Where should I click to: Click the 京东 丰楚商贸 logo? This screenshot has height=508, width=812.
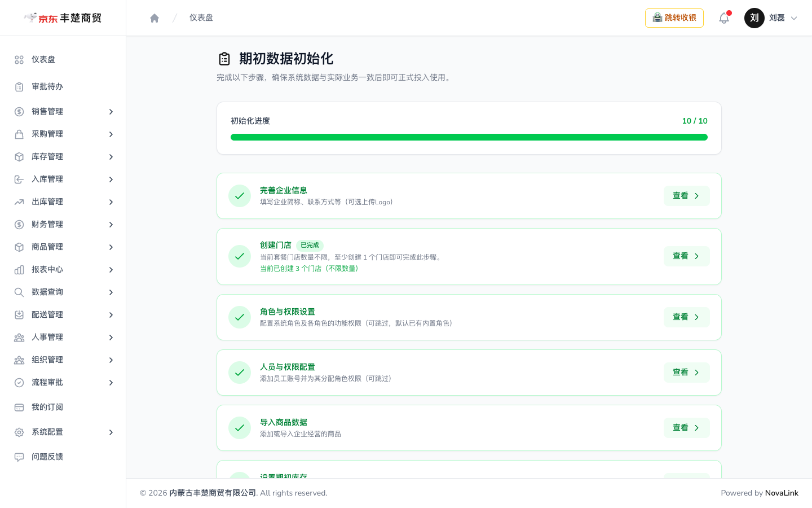click(x=63, y=18)
